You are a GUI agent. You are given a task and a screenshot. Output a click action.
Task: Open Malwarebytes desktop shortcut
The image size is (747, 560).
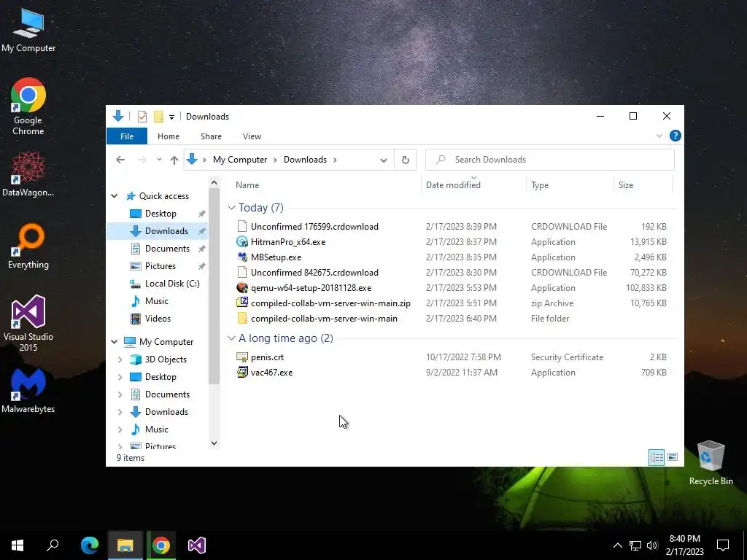pos(28,391)
